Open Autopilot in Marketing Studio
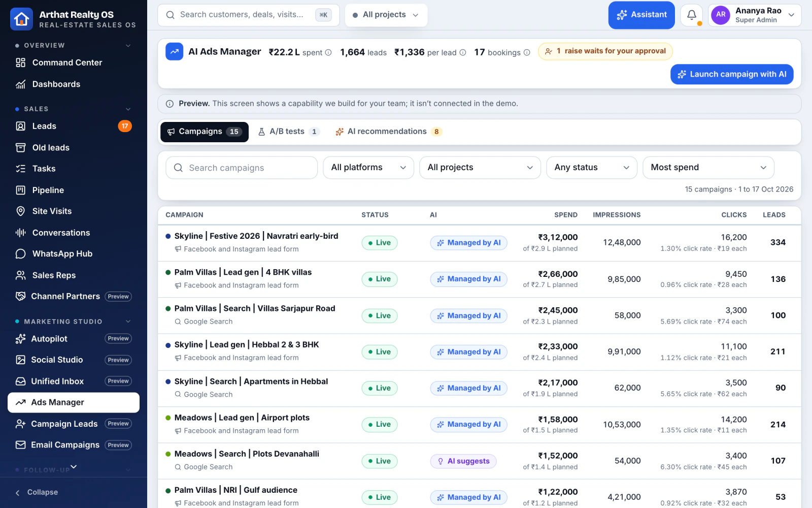 click(74, 339)
